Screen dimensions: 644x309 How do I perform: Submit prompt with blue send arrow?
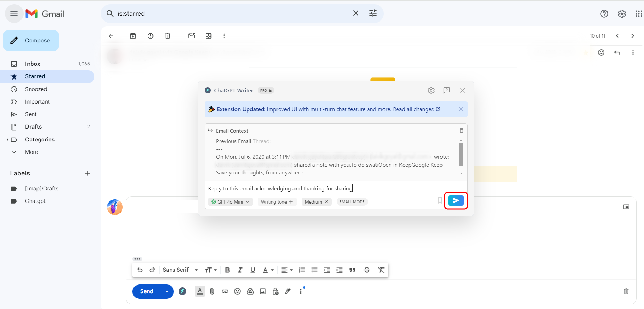click(456, 201)
